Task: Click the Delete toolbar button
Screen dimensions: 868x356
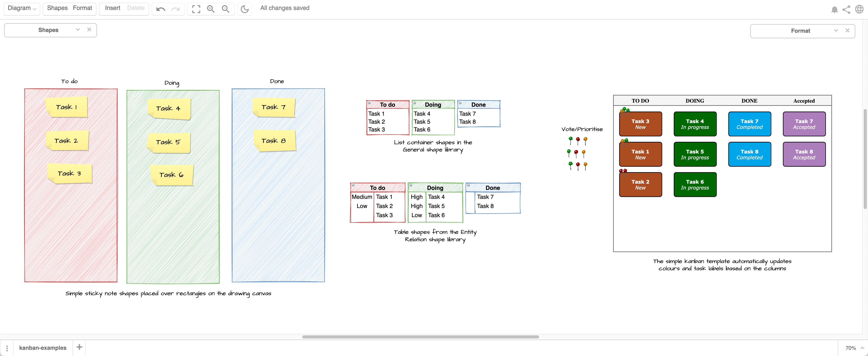Action: tap(135, 8)
